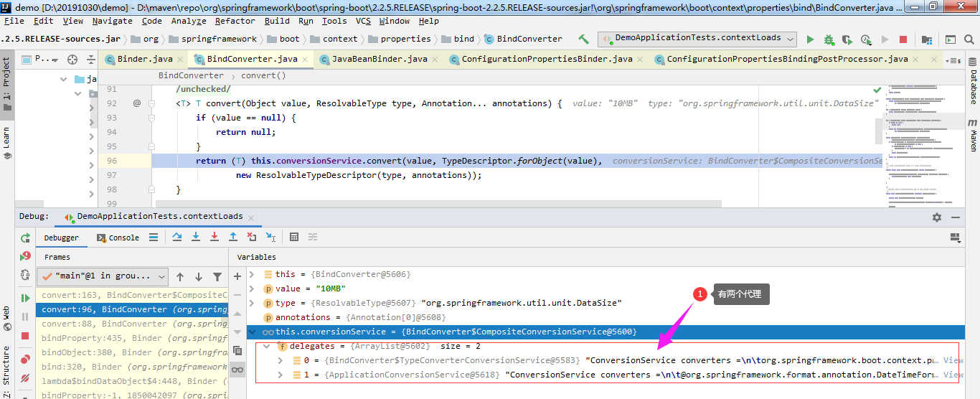Click Step Over in debugger toolbar

(x=177, y=237)
